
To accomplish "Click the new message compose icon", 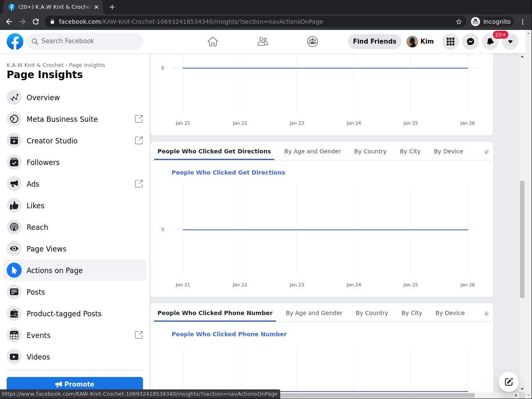I will 509,382.
